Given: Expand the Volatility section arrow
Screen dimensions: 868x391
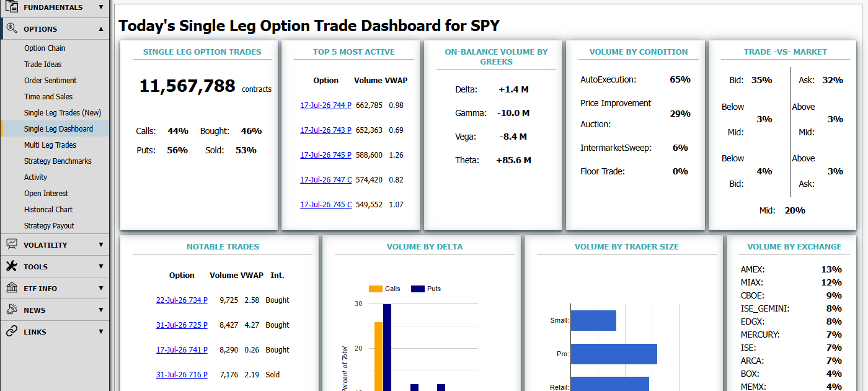Looking at the screenshot, I should click(x=101, y=245).
